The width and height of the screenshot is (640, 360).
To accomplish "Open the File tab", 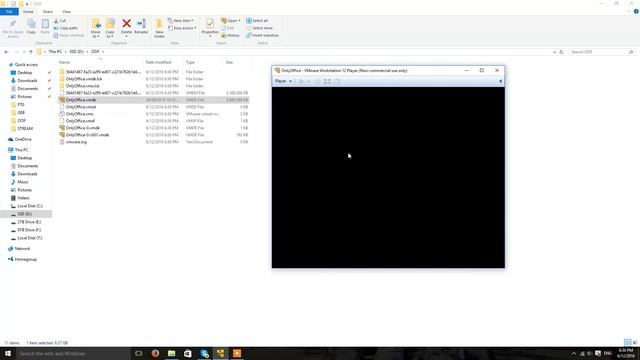I will coord(9,11).
